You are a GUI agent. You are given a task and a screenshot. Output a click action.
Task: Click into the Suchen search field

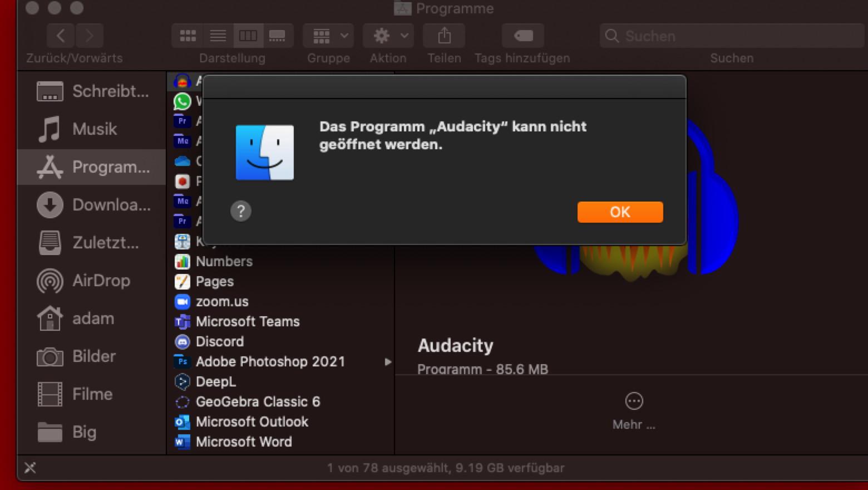tap(732, 36)
